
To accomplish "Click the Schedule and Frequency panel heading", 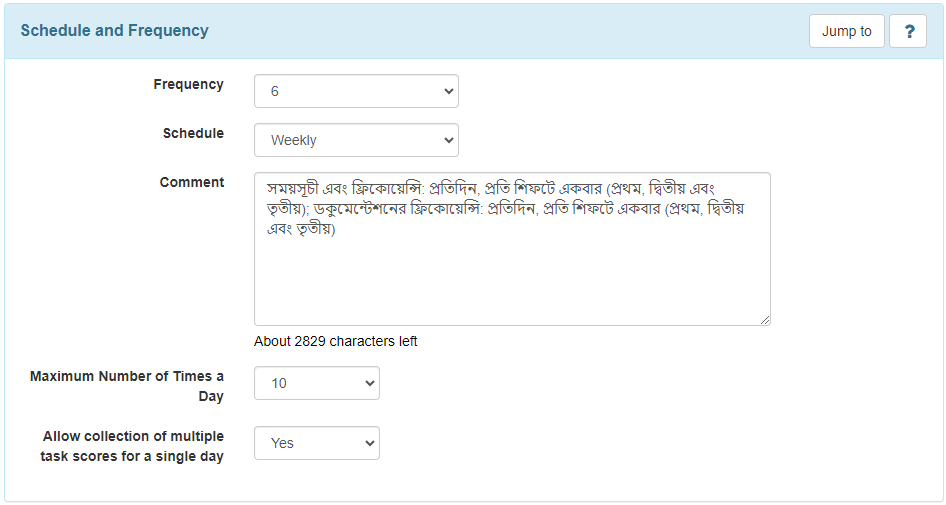I will (x=115, y=31).
